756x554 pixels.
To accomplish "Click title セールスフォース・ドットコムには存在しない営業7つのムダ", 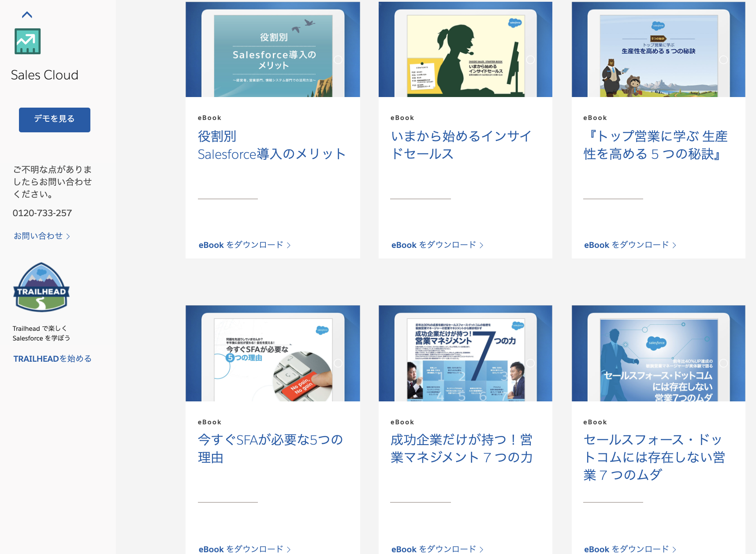I will coord(654,457).
